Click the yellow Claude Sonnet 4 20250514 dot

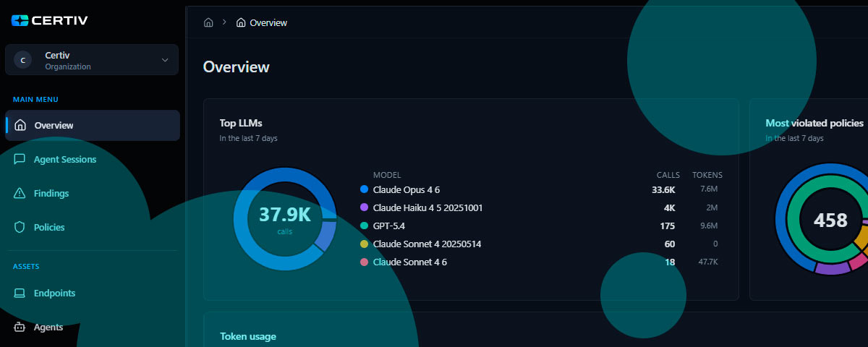point(364,244)
